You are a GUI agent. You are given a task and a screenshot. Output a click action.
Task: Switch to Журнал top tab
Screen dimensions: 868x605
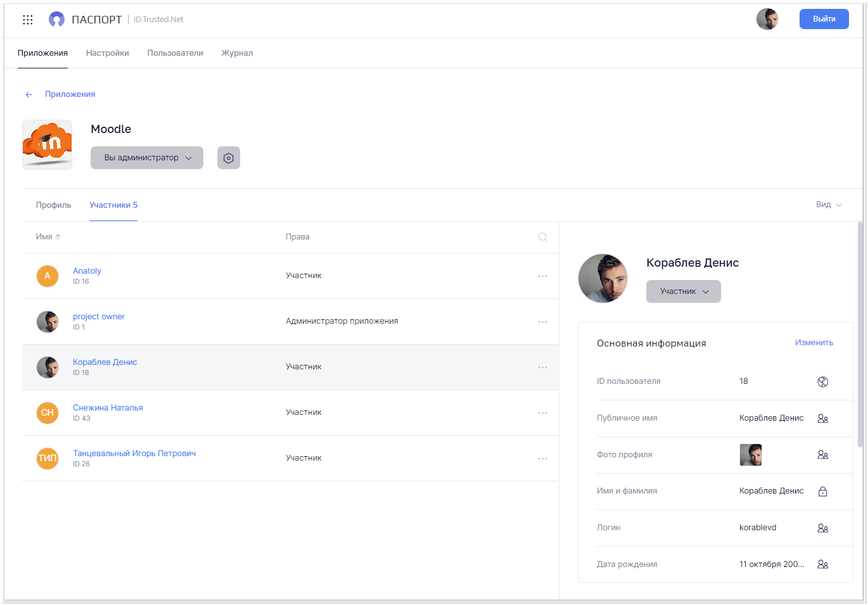click(237, 53)
